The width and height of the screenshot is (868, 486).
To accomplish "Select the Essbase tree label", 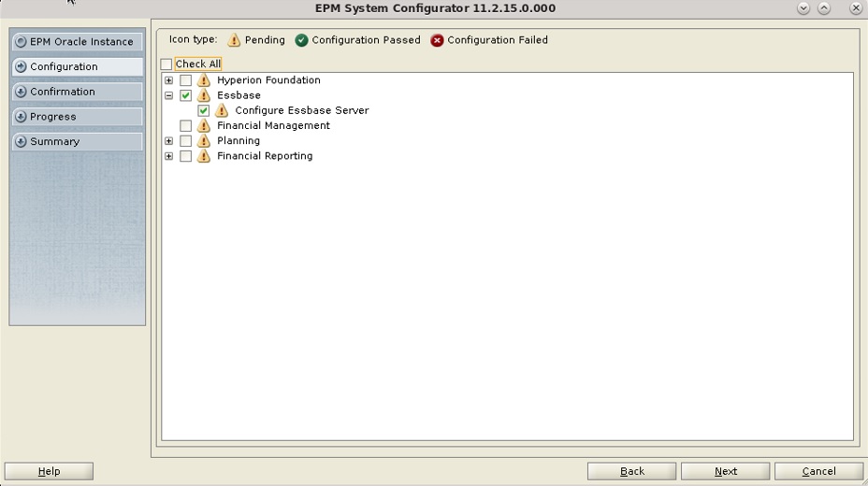I will tap(239, 95).
